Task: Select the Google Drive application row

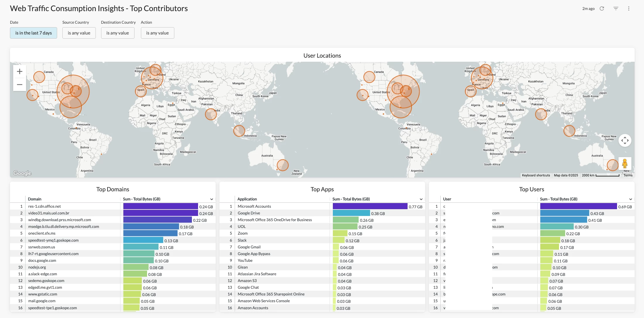Action: (322, 213)
